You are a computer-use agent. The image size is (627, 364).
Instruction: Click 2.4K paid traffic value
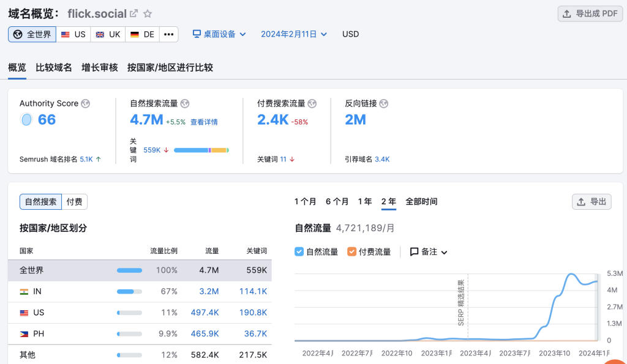272,119
